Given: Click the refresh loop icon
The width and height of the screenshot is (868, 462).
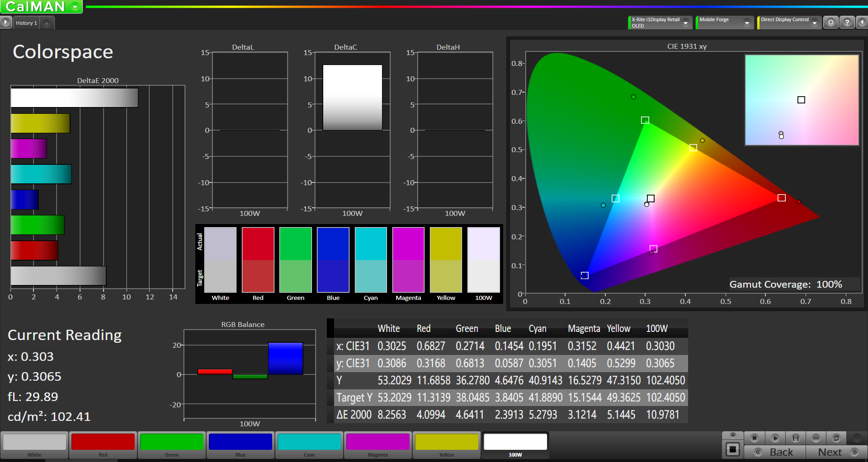Looking at the screenshot, I should click(836, 438).
